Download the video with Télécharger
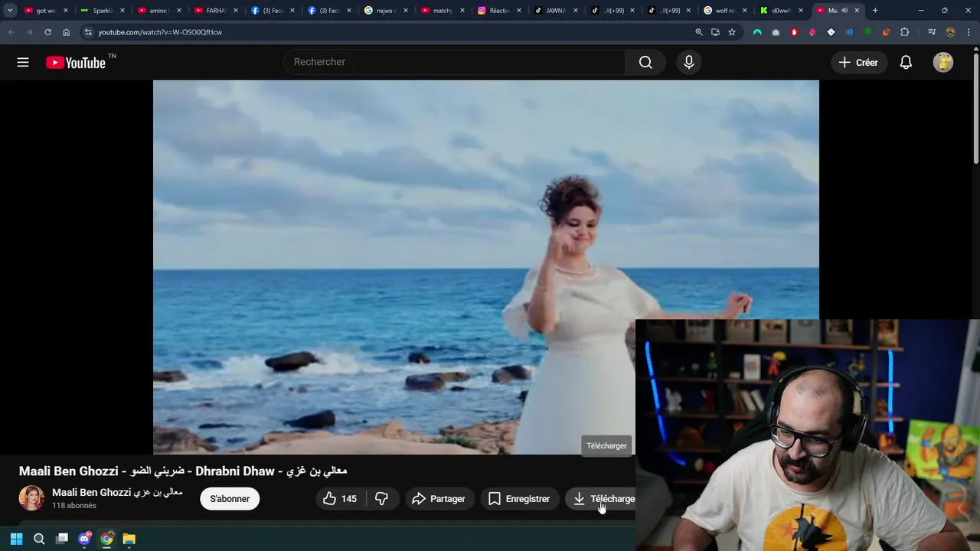Screen dimensions: 980x551 [601, 499]
